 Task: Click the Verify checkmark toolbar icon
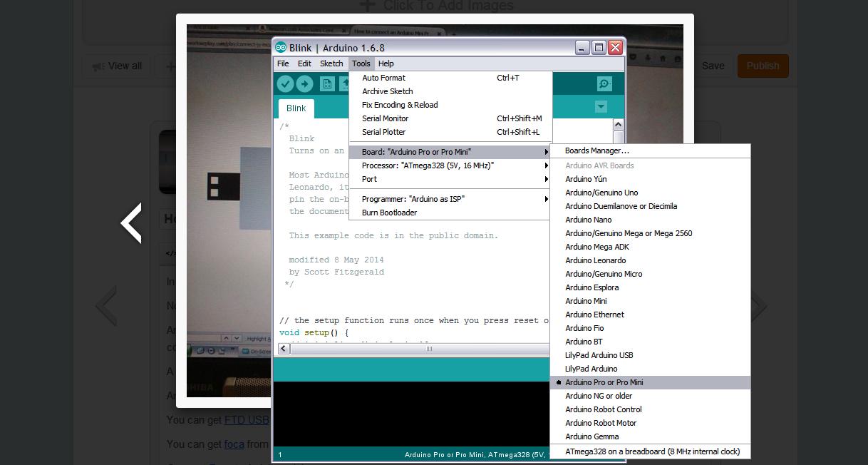click(x=285, y=84)
